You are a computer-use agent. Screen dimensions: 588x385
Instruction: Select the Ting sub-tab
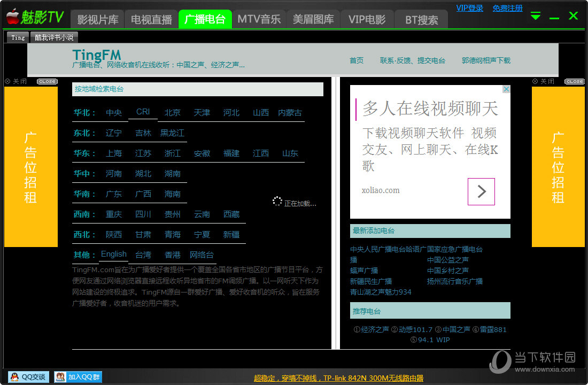[18, 37]
